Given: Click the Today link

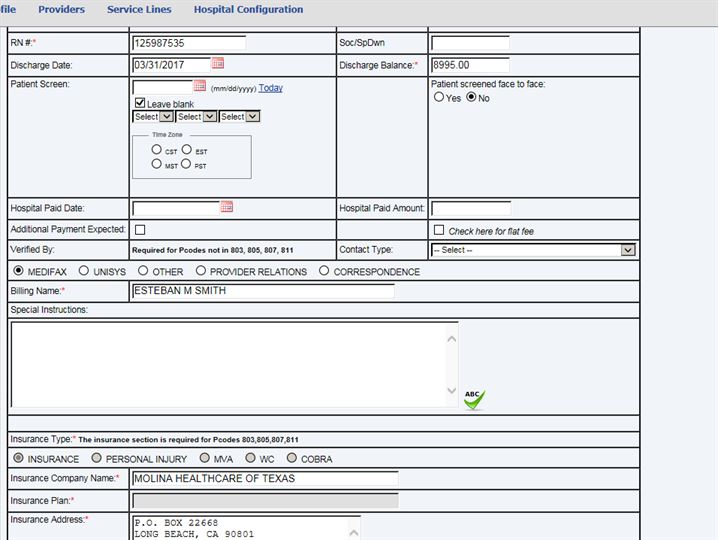Looking at the screenshot, I should (x=270, y=88).
